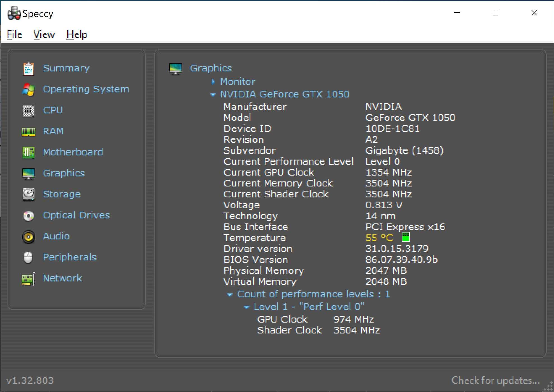Show the Motherboard section

pos(73,152)
